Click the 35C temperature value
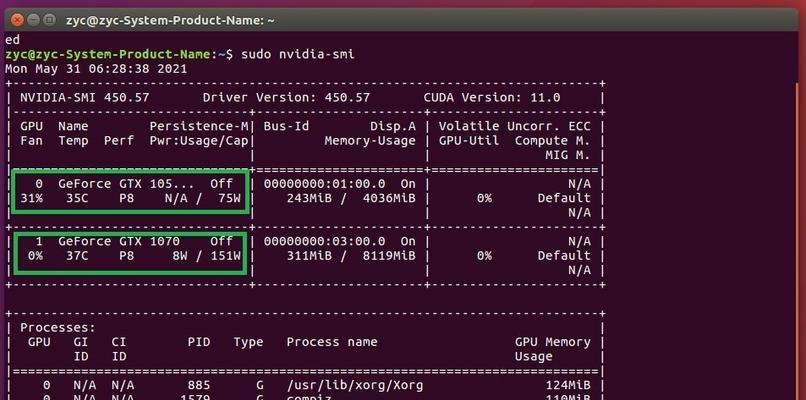The width and height of the screenshot is (806, 400). 77,198
